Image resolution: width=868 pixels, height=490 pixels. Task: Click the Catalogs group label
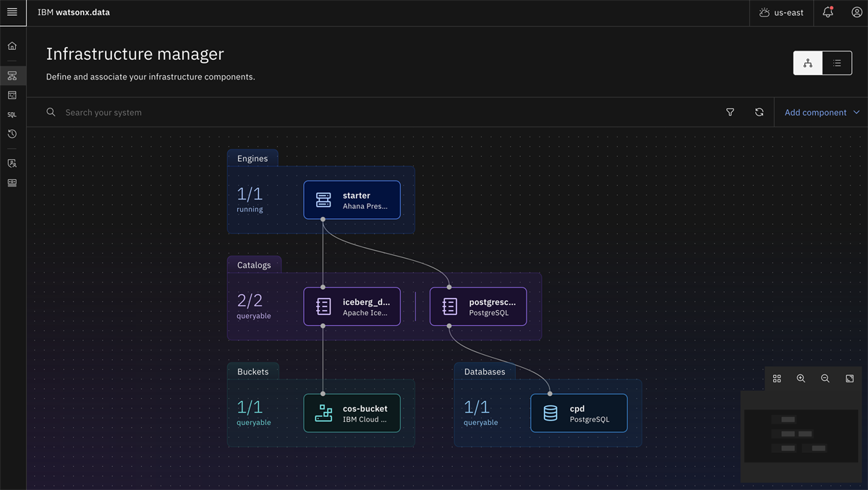pyautogui.click(x=254, y=265)
